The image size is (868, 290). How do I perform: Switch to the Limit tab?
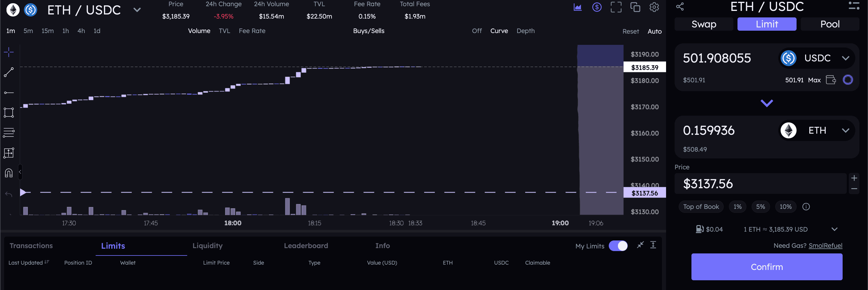[767, 24]
